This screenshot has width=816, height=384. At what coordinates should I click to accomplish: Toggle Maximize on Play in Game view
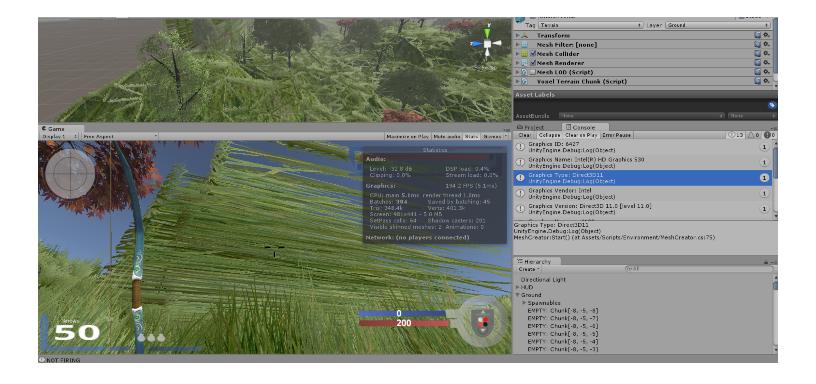click(407, 136)
